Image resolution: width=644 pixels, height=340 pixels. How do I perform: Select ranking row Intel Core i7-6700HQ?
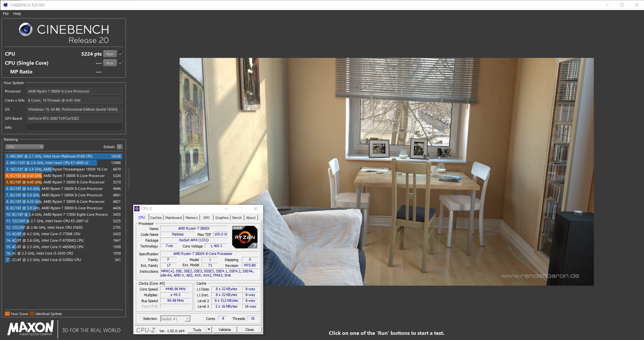(64, 240)
